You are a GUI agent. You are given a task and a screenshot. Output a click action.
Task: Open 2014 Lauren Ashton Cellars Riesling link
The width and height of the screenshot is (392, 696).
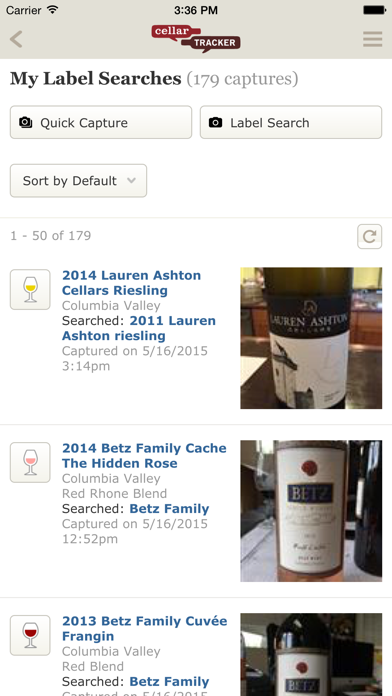(x=131, y=283)
